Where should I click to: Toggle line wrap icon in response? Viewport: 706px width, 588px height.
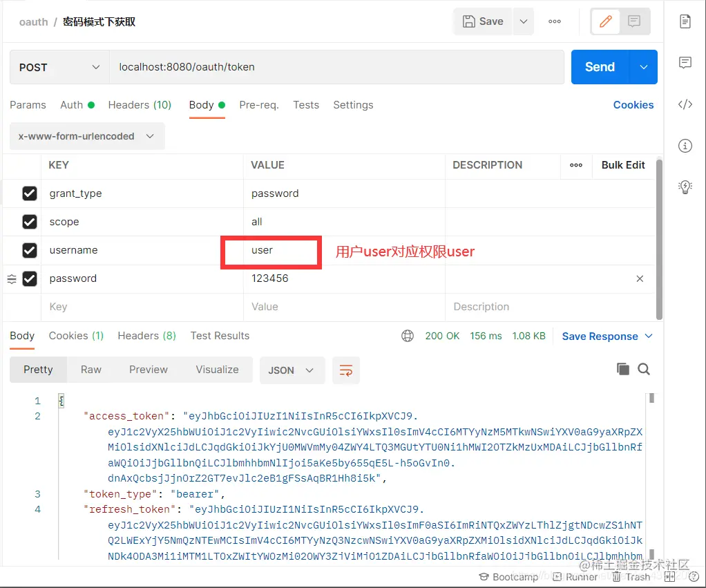pyautogui.click(x=346, y=370)
